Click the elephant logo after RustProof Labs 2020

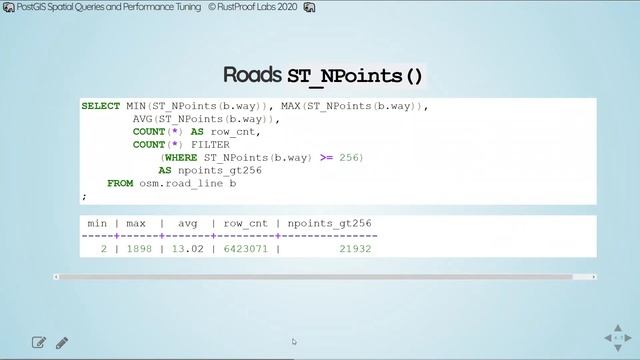click(x=309, y=7)
